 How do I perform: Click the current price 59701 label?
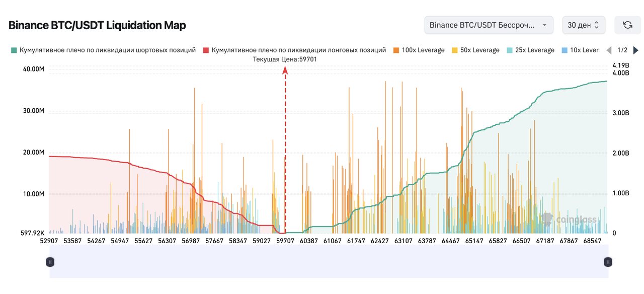coord(285,59)
